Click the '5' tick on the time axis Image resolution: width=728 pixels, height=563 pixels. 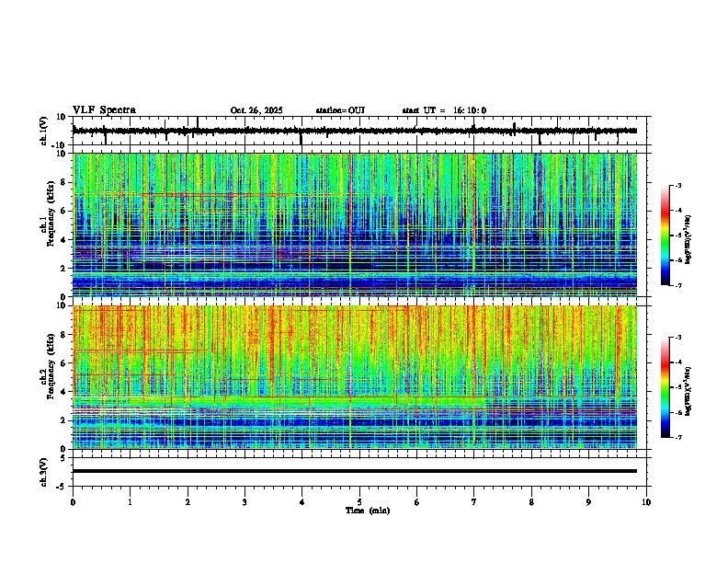pos(359,502)
